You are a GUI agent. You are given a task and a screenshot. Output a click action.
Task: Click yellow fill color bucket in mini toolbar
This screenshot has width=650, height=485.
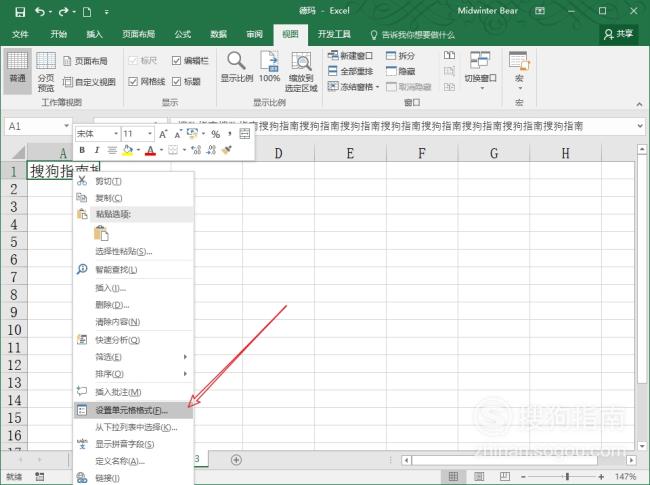pos(128,150)
